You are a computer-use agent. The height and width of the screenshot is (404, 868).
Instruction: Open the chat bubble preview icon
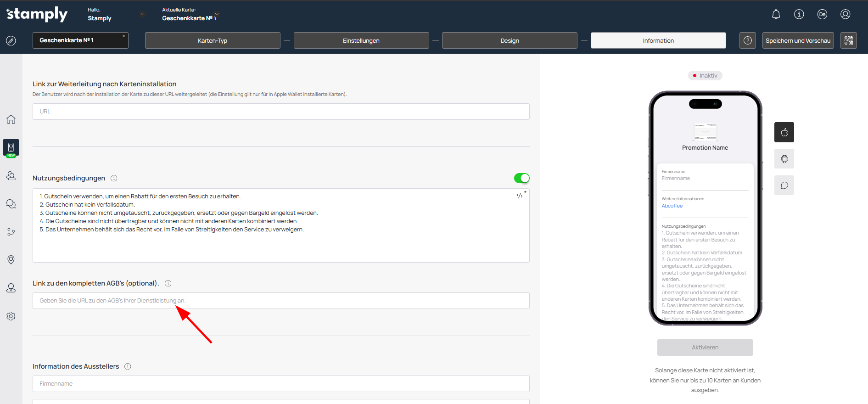pos(784,185)
